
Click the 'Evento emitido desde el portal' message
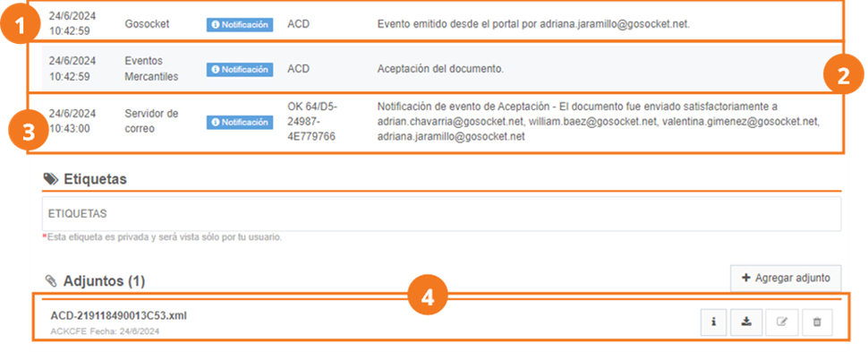pos(533,24)
